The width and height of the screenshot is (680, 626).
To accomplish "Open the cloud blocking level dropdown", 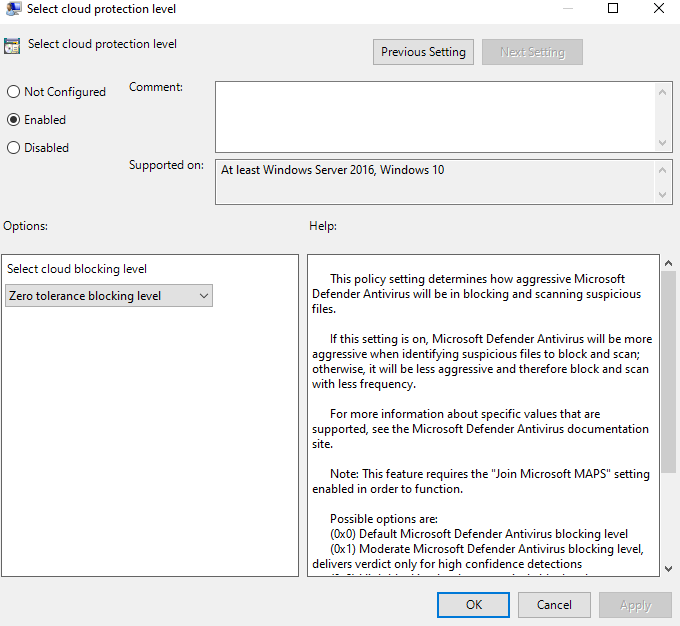I will [x=109, y=296].
